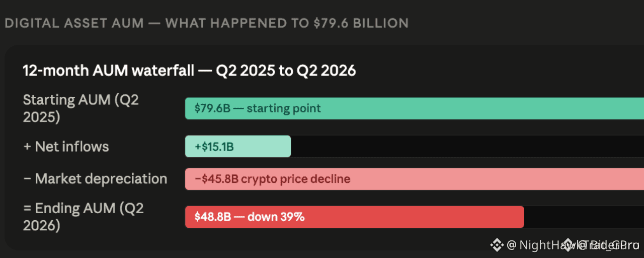Select the pink -$45.8B crypto price decline bar
This screenshot has width=644, height=258.
click(x=415, y=179)
